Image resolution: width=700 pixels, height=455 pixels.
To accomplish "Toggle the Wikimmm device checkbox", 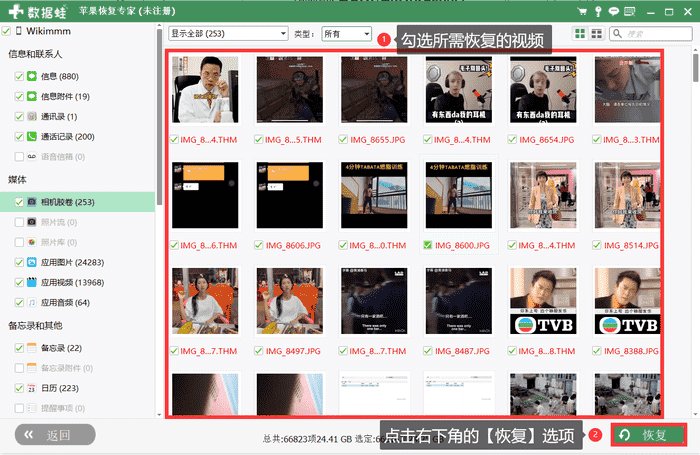I will (6, 31).
